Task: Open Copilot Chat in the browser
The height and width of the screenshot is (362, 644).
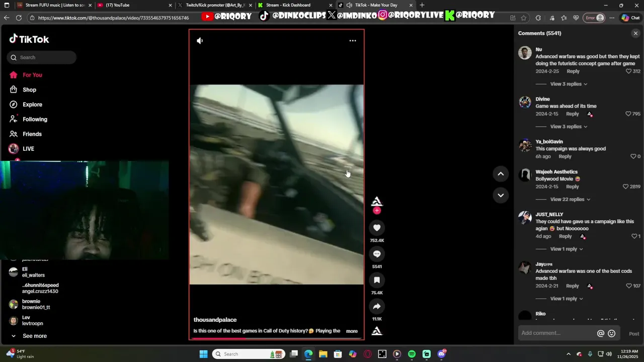Action: (x=630, y=18)
